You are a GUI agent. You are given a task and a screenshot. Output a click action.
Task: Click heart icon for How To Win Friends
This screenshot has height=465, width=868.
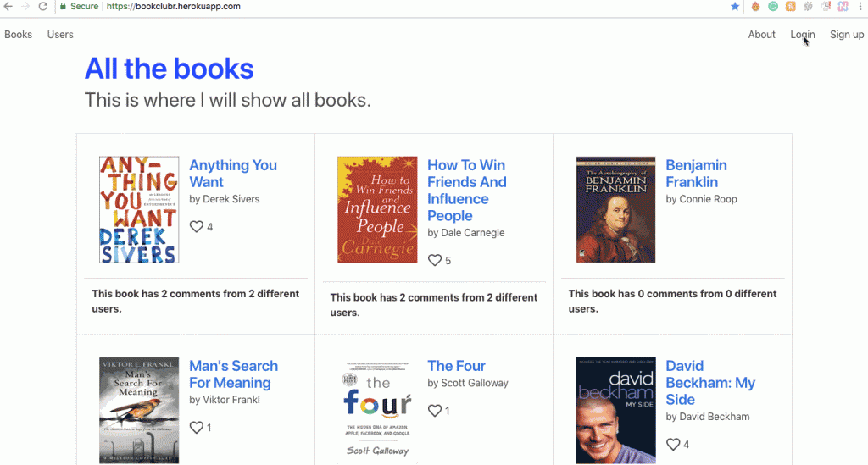[x=435, y=260]
